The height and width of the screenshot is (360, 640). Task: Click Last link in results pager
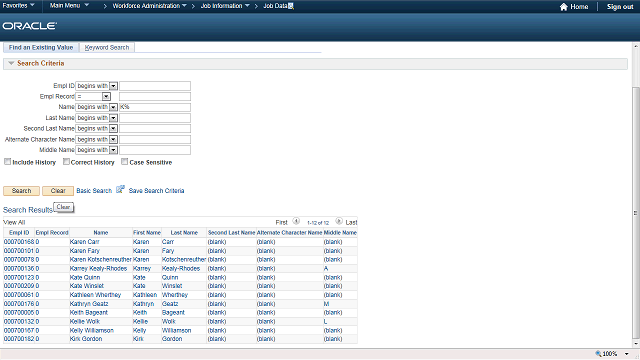click(x=351, y=222)
